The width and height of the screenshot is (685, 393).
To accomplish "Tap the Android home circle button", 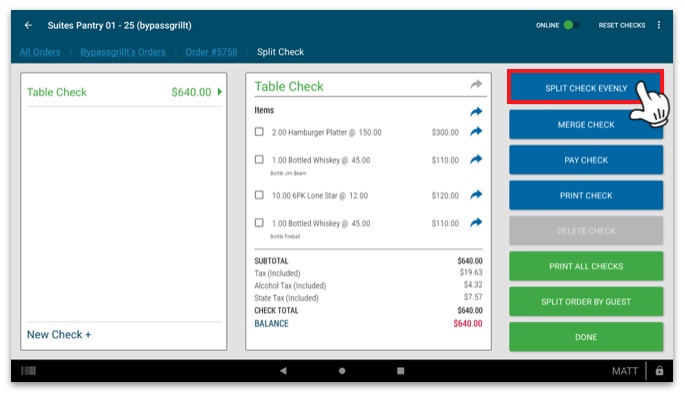I will [x=342, y=371].
